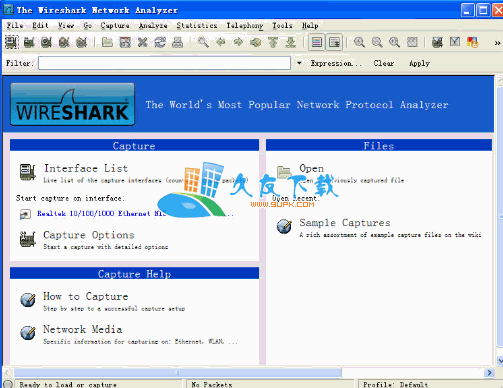Viewport: 503px width, 388px height.
Task: Click the Profile: Default status bar entry
Action: point(395,384)
